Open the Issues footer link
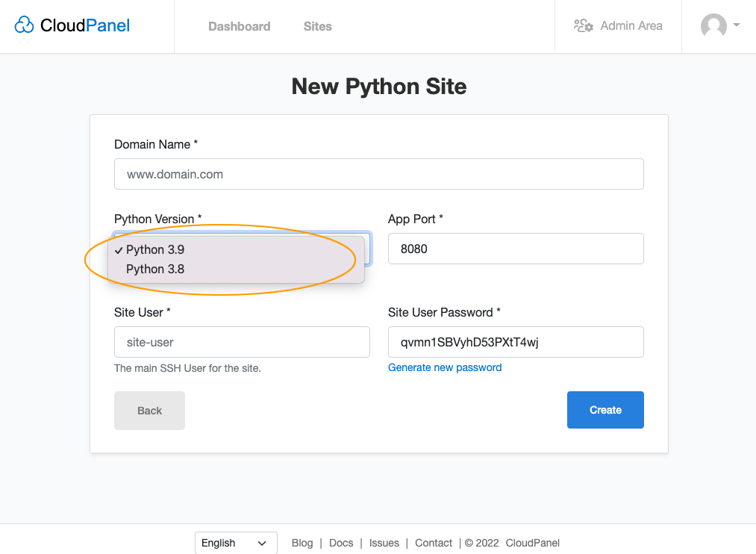This screenshot has height=554, width=756. tap(384, 543)
